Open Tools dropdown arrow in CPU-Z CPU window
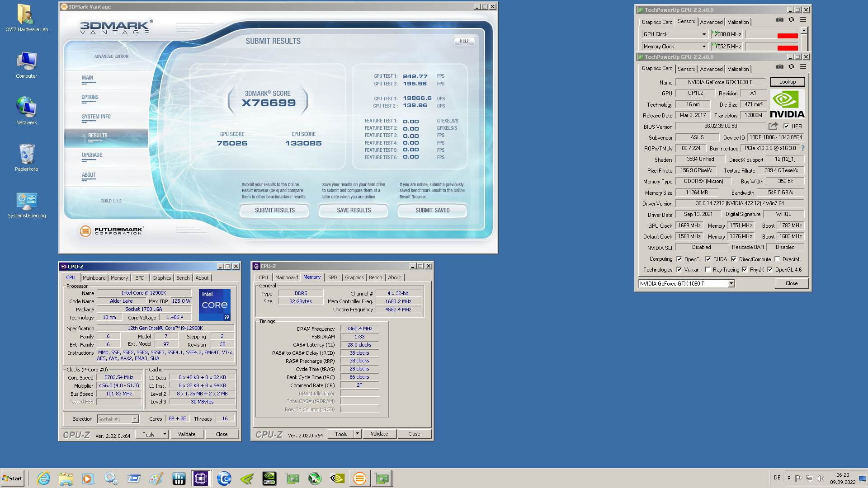The width and height of the screenshot is (868, 488). pos(165,434)
